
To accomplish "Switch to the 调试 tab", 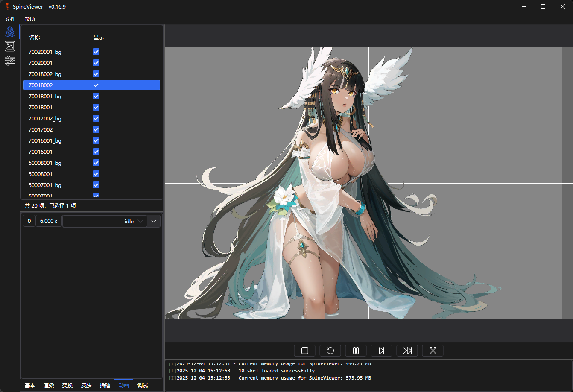I will 143,385.
